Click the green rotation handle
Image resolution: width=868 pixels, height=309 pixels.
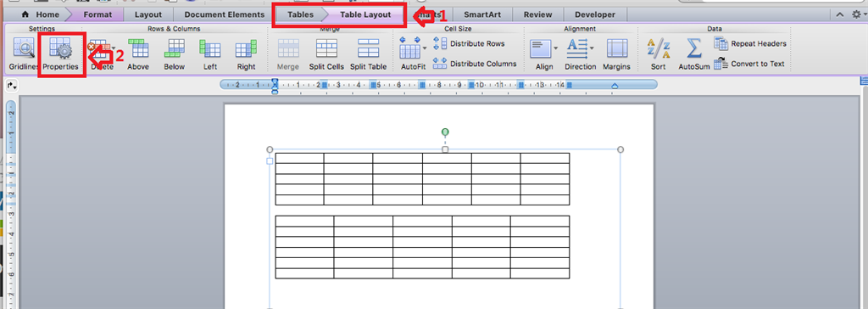[x=445, y=132]
